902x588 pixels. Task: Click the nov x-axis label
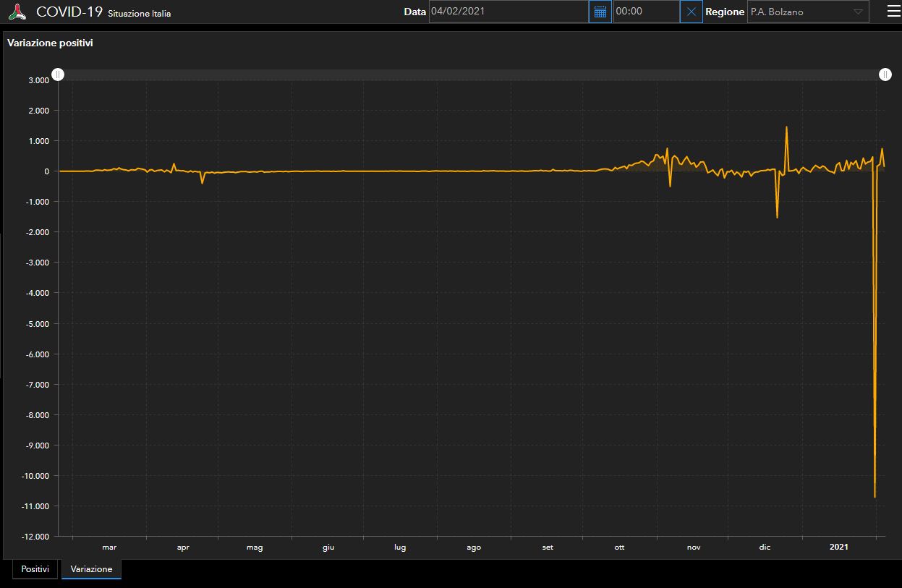[694, 547]
